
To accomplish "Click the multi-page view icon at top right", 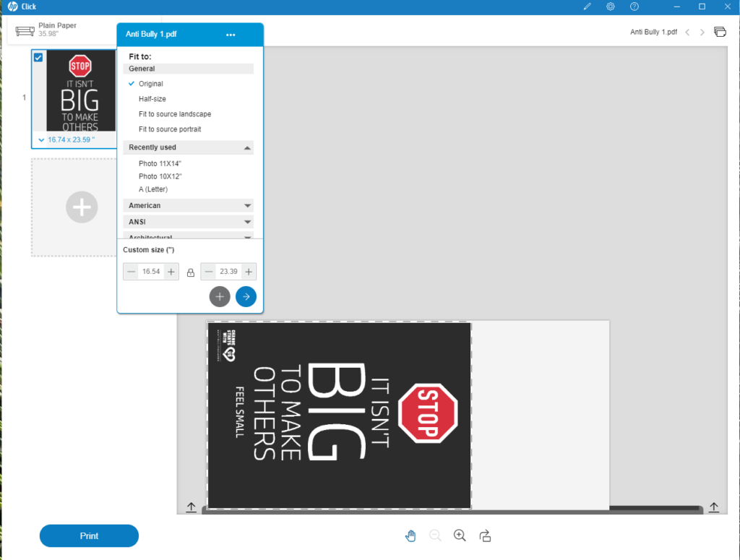I will pyautogui.click(x=720, y=32).
